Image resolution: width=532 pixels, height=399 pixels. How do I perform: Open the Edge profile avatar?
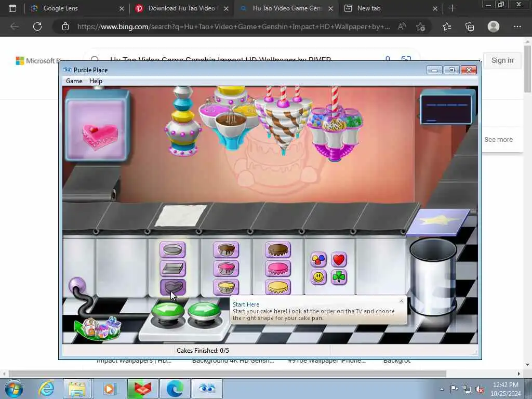[x=494, y=26]
